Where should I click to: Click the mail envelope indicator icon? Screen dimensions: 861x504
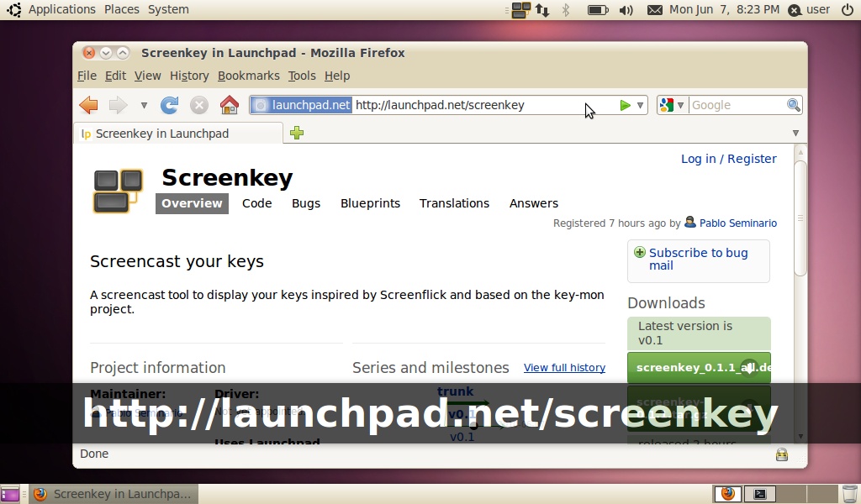(x=654, y=10)
